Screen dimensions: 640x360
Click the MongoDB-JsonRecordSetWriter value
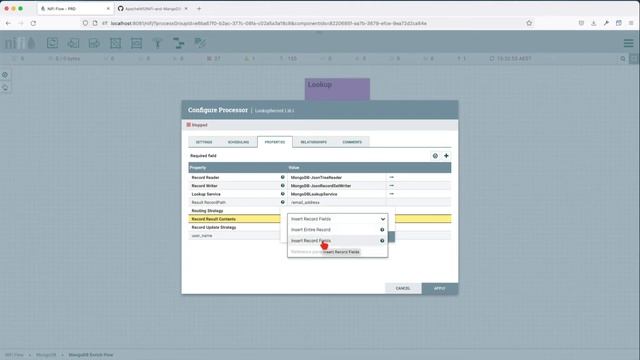click(x=321, y=186)
